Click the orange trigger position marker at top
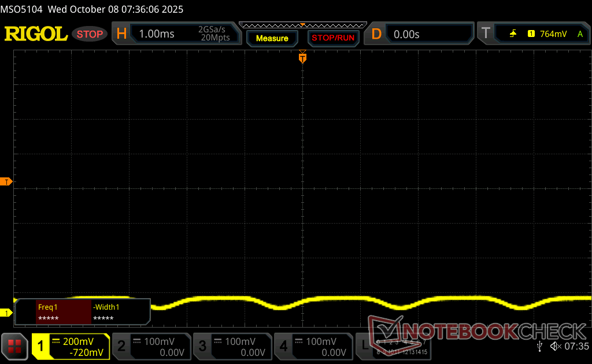 [302, 58]
